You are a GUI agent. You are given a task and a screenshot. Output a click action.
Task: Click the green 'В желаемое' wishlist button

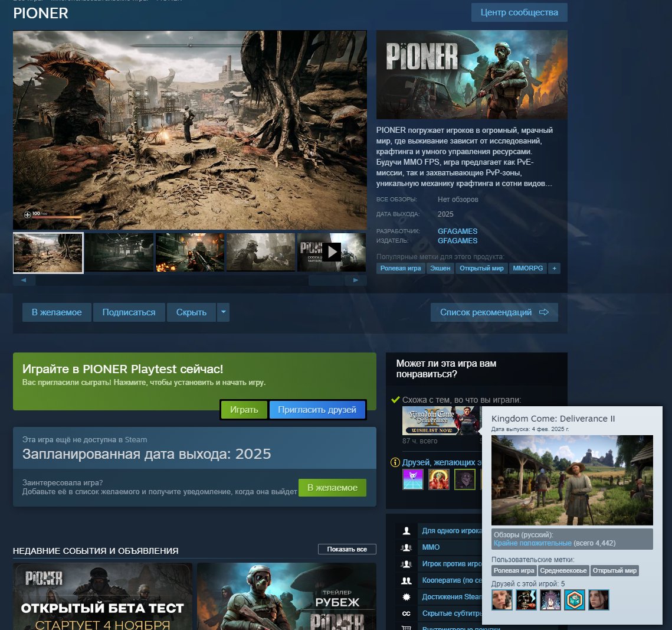(x=332, y=488)
